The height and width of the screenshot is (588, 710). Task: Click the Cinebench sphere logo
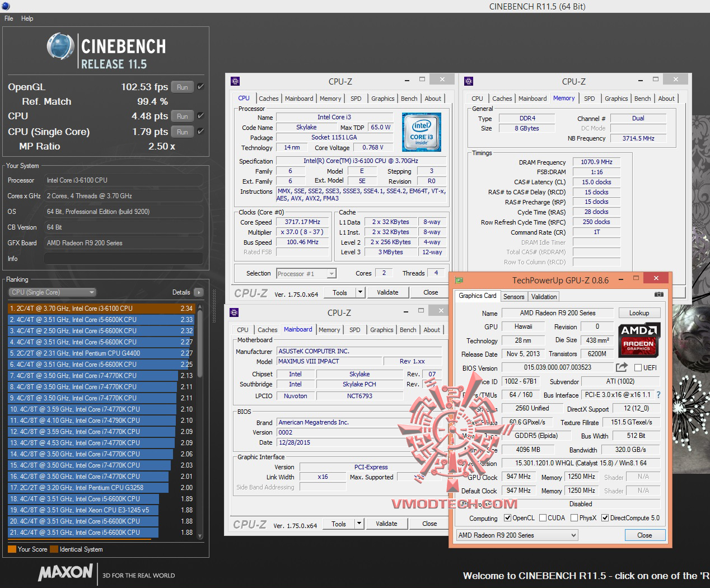click(60, 46)
